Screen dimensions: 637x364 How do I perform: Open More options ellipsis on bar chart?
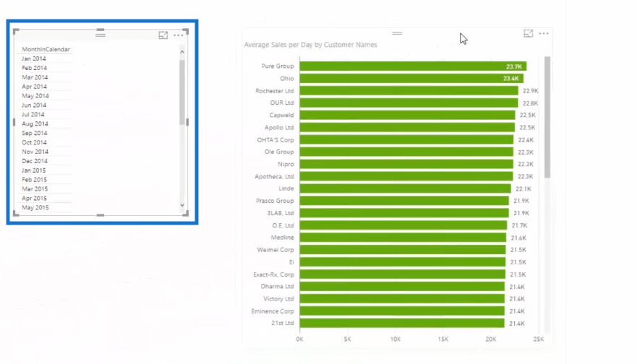(x=544, y=34)
